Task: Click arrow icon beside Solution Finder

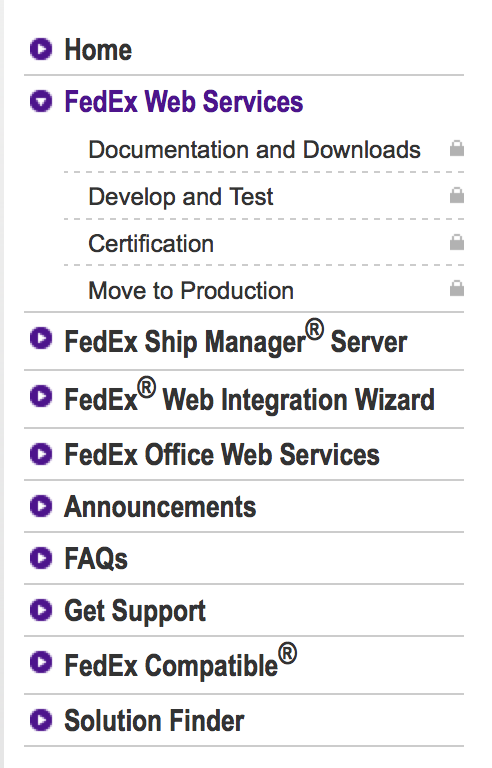Action: [x=41, y=720]
